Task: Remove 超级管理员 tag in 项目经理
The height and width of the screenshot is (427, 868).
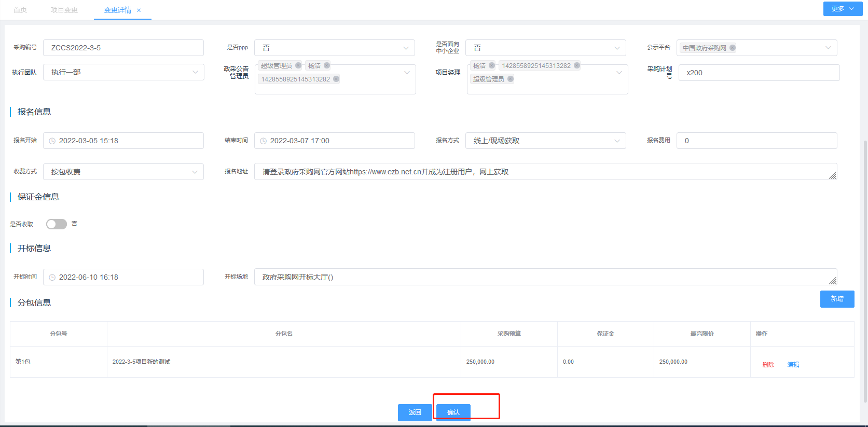Action: coord(511,79)
